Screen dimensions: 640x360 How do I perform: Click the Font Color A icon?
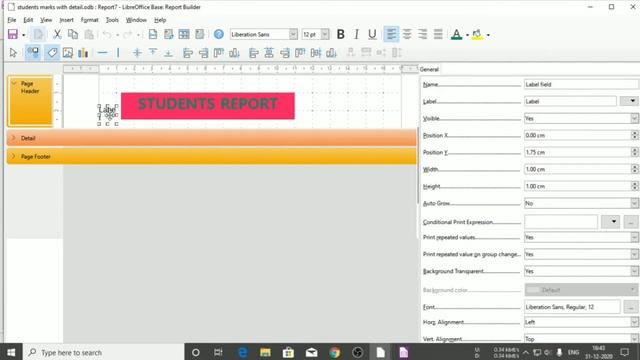456,34
